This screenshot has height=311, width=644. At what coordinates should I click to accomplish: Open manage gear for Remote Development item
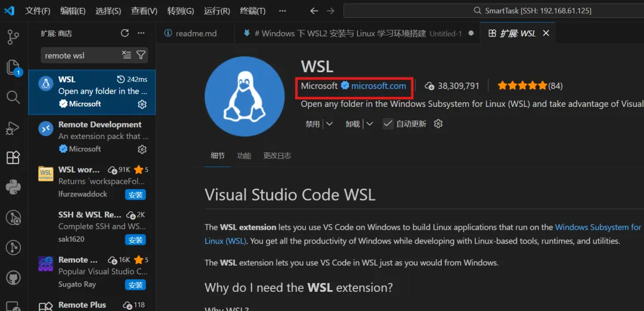(142, 149)
